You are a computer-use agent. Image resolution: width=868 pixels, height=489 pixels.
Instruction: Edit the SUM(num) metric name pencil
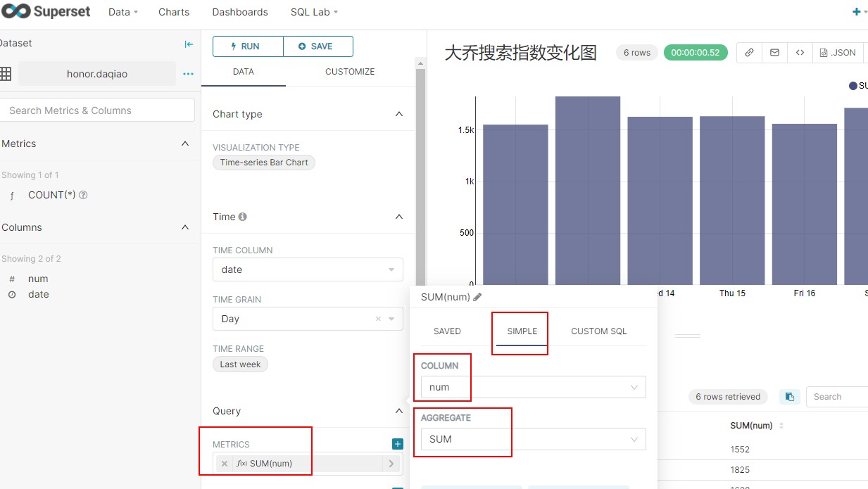pyautogui.click(x=477, y=297)
